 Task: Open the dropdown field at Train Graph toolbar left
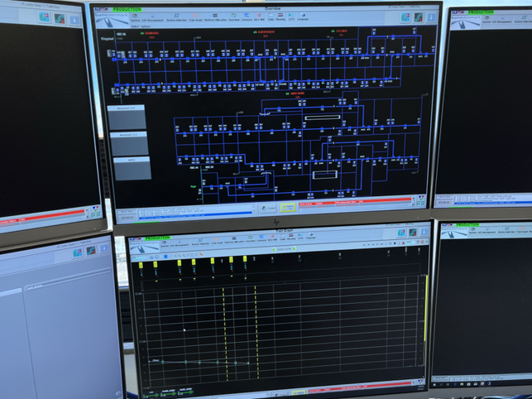point(140,258)
